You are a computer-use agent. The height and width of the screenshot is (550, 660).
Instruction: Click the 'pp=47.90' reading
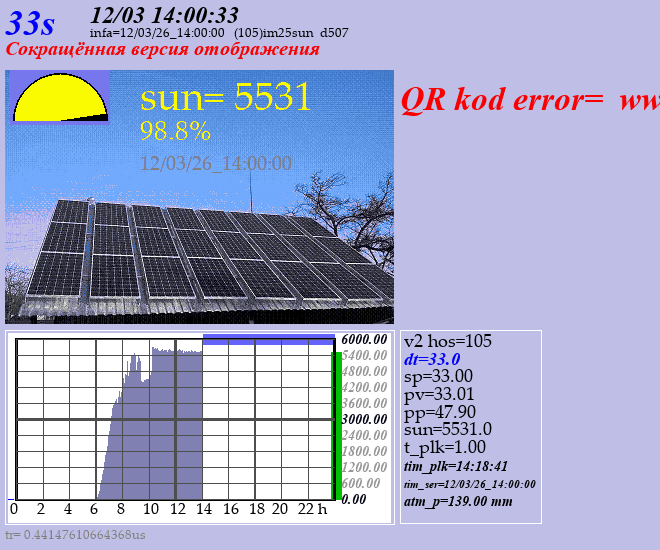pos(439,412)
